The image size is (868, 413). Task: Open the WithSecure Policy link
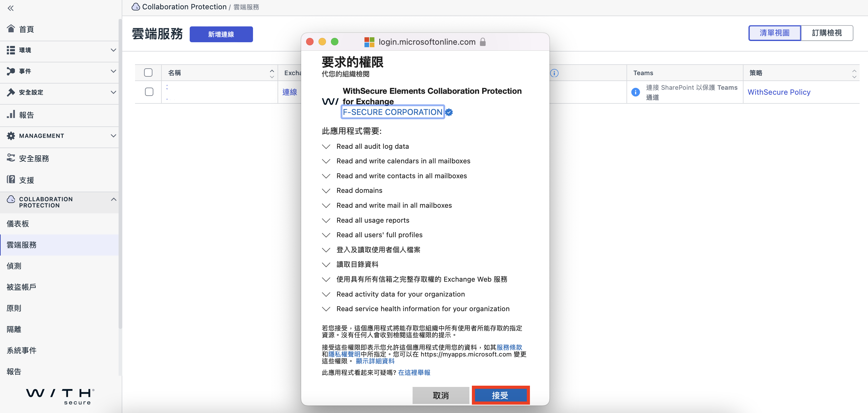pos(779,92)
